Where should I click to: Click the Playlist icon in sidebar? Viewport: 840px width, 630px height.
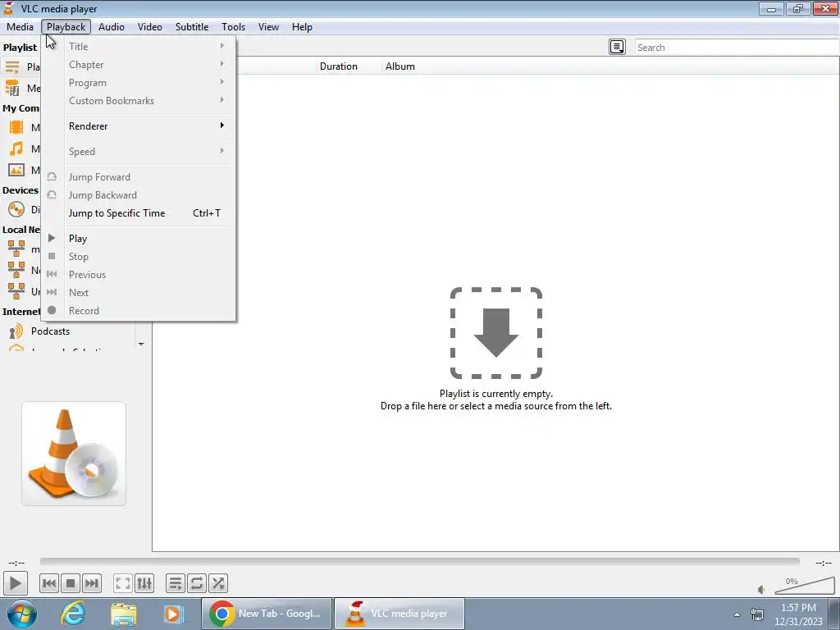coord(12,67)
